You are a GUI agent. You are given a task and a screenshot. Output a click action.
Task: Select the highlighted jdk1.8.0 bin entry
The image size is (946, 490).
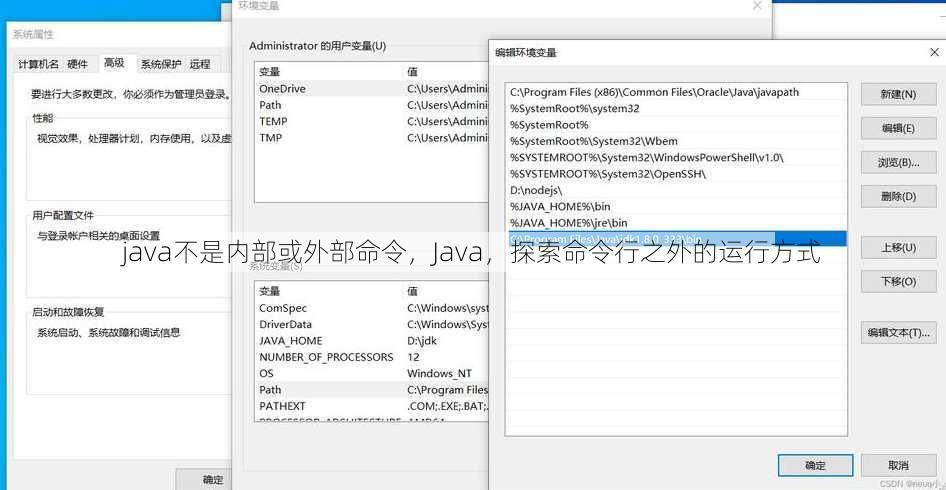678,239
